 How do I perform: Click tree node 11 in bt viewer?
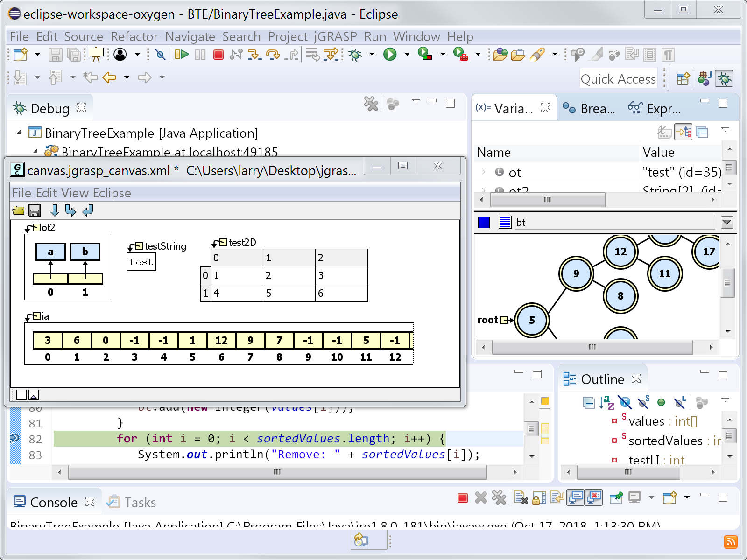(x=665, y=273)
